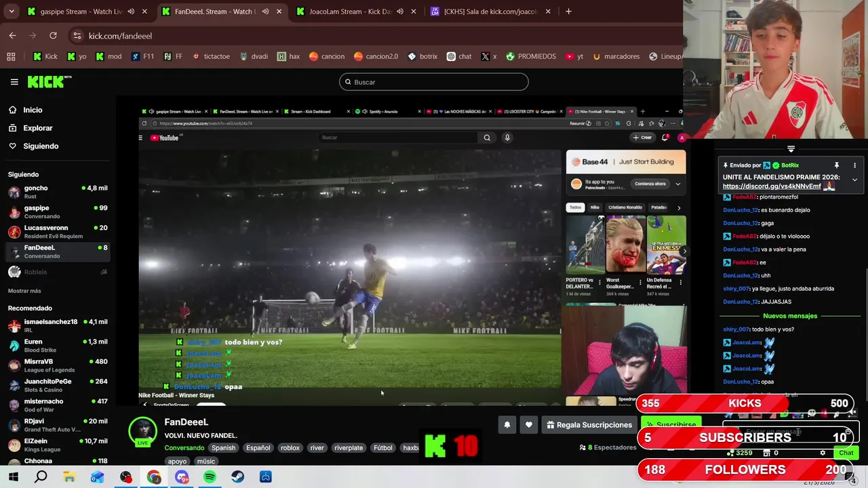Open site information icon in address bar
The width and height of the screenshot is (868, 488).
click(x=77, y=35)
